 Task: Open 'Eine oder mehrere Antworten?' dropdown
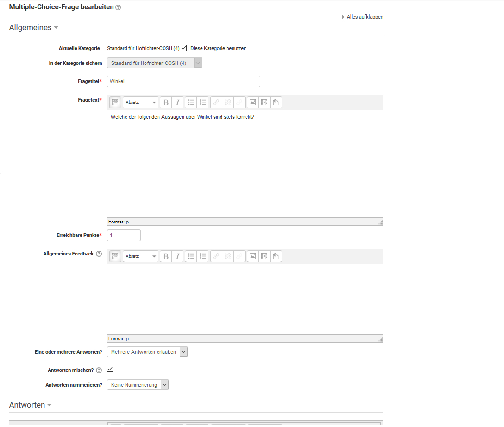coord(147,352)
